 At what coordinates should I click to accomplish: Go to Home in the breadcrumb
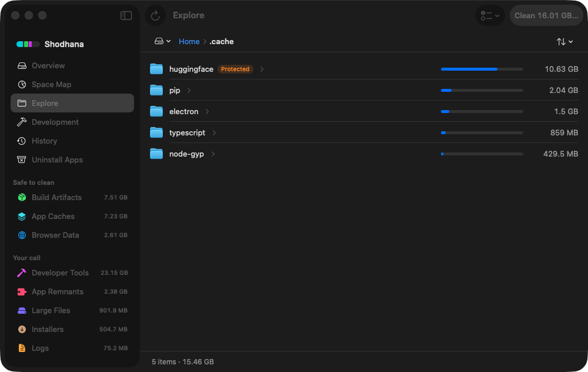189,41
